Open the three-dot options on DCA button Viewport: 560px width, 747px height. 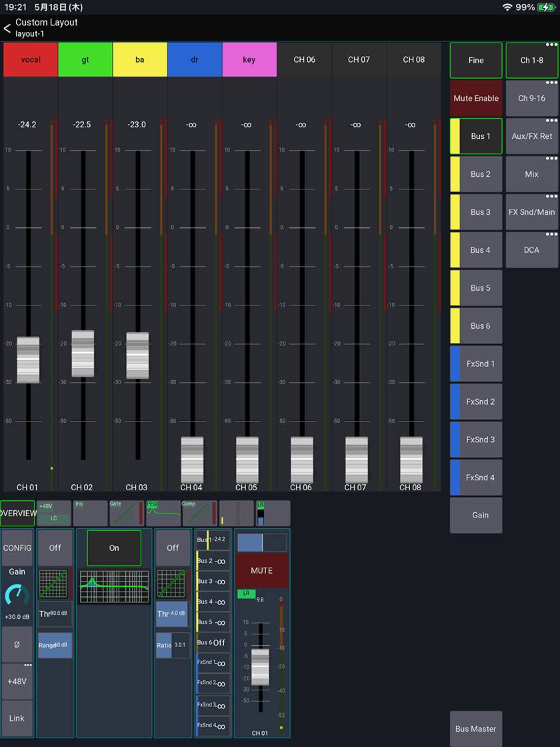coord(551,235)
